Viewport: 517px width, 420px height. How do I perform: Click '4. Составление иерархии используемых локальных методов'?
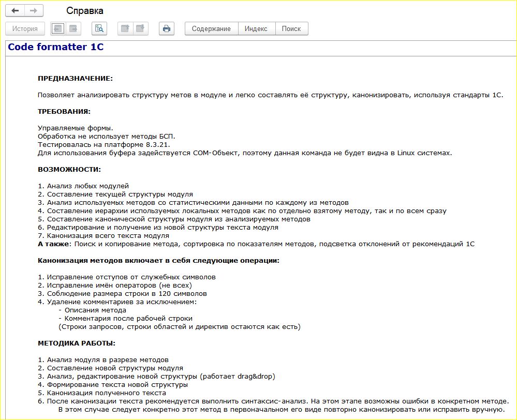tap(242, 211)
